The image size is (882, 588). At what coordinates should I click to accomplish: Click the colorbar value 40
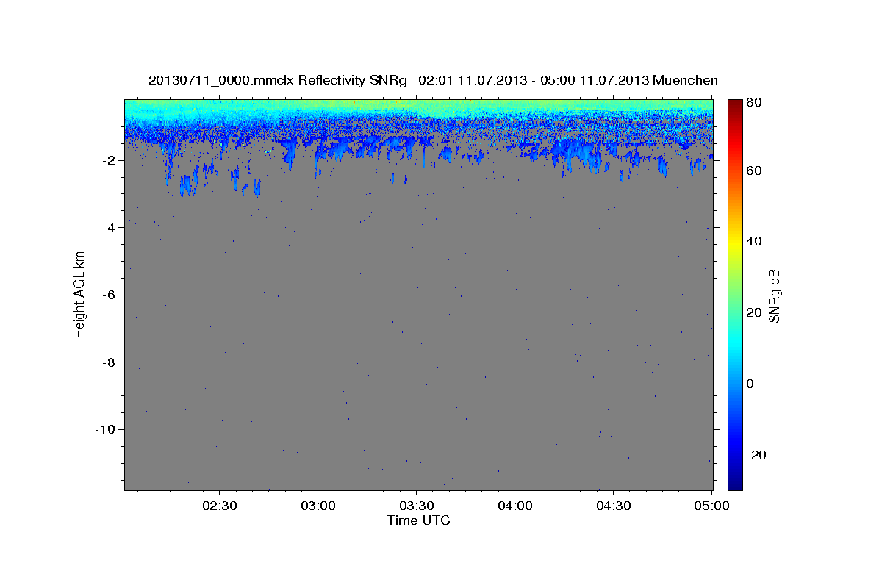[x=755, y=242]
